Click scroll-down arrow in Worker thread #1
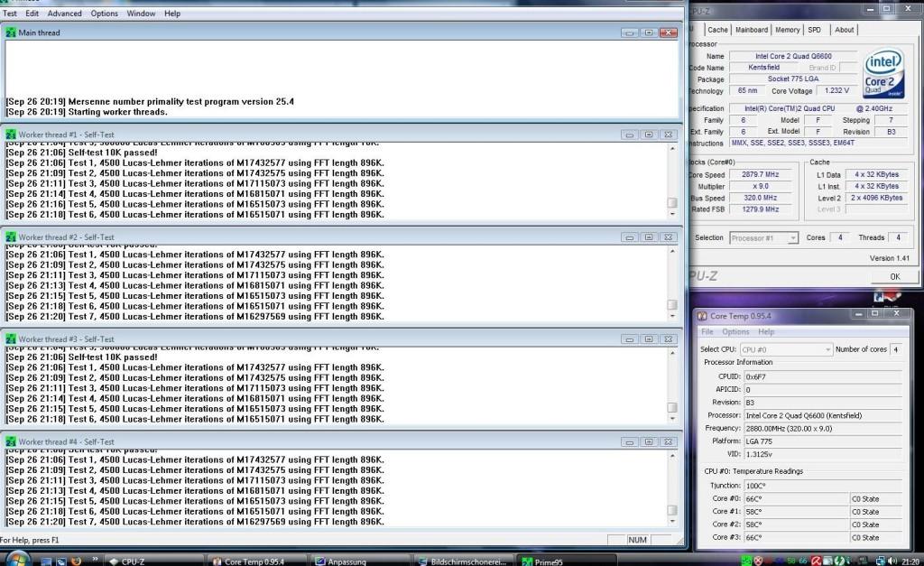The image size is (924, 566). [x=672, y=214]
